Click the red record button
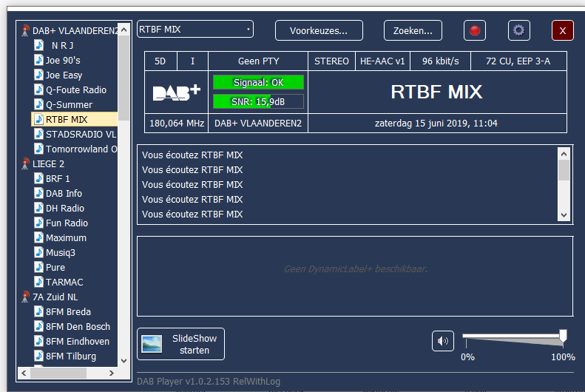 [x=475, y=30]
